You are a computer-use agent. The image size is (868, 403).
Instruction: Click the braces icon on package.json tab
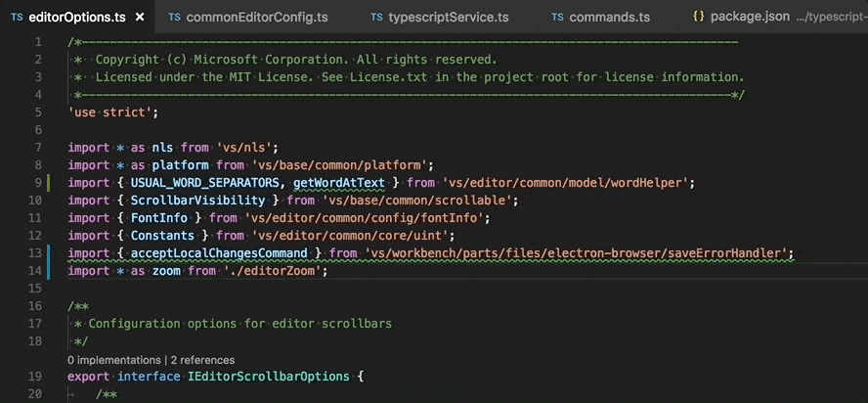click(x=699, y=17)
